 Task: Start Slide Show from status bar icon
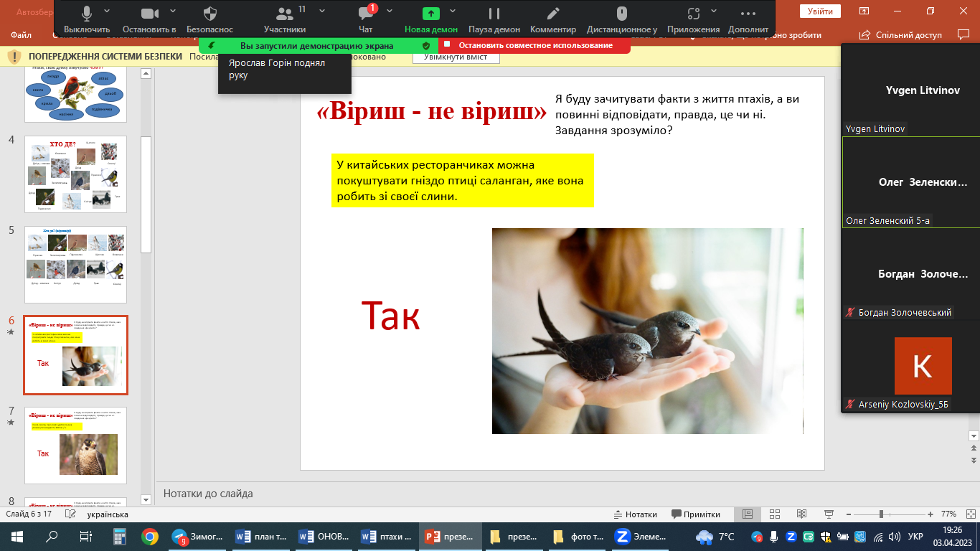[x=829, y=514]
